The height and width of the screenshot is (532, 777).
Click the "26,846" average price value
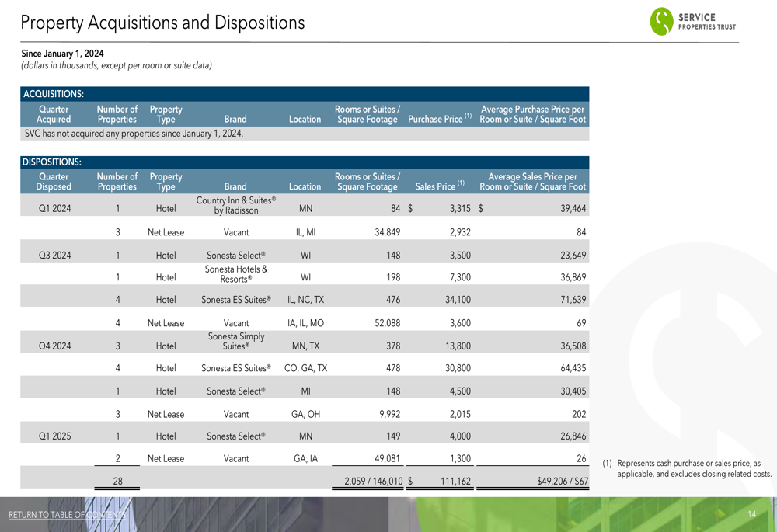(x=573, y=436)
